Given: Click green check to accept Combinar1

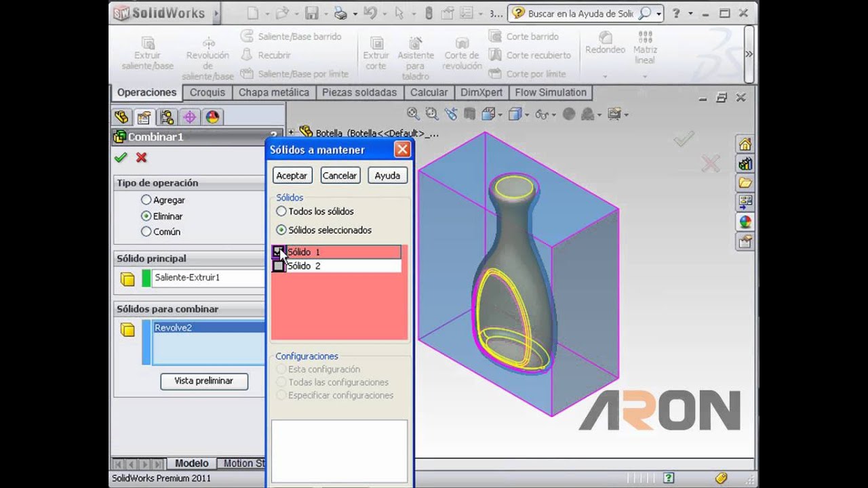Looking at the screenshot, I should pyautogui.click(x=121, y=157).
